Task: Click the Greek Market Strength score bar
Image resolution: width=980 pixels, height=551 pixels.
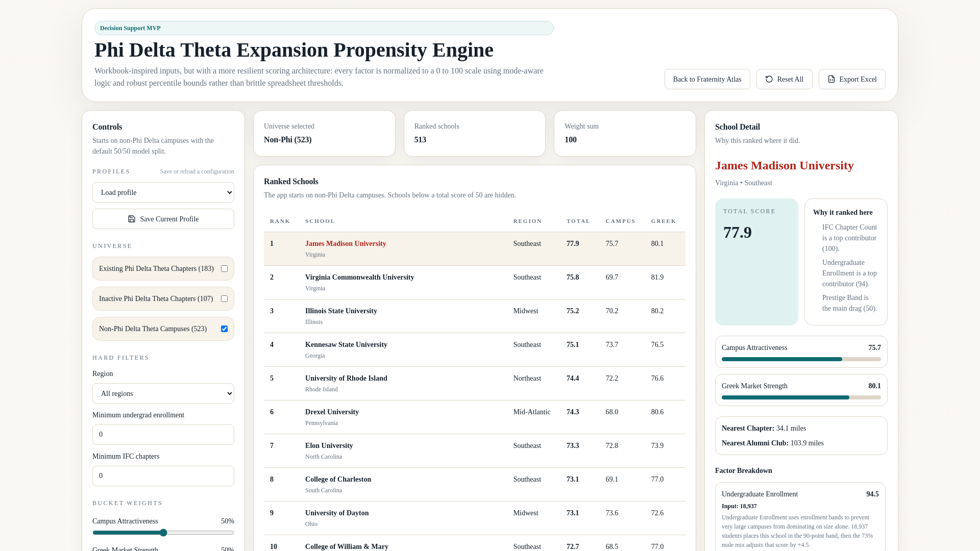Action: click(801, 397)
